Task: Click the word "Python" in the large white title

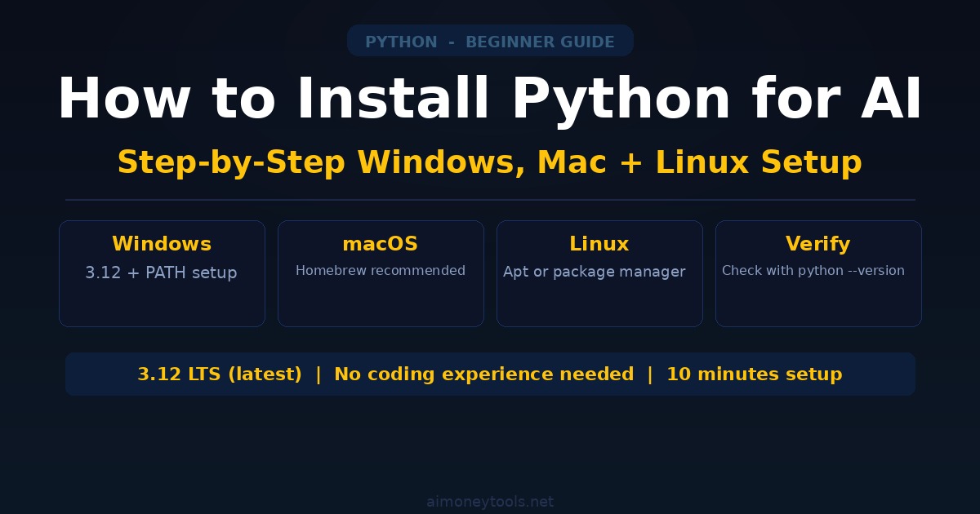Action: tap(621, 100)
